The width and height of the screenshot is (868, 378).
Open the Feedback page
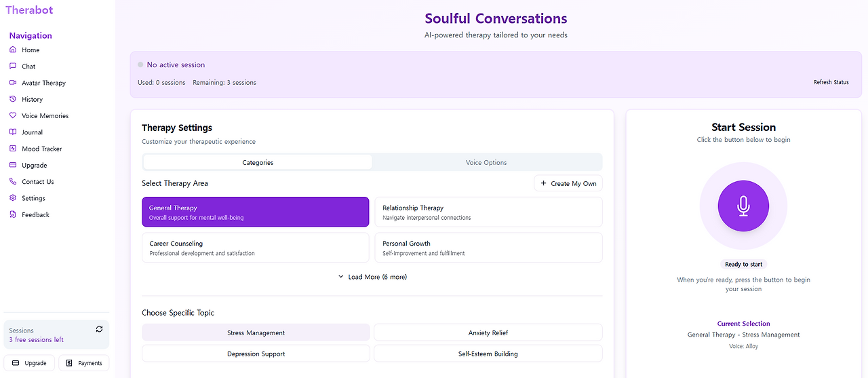35,214
